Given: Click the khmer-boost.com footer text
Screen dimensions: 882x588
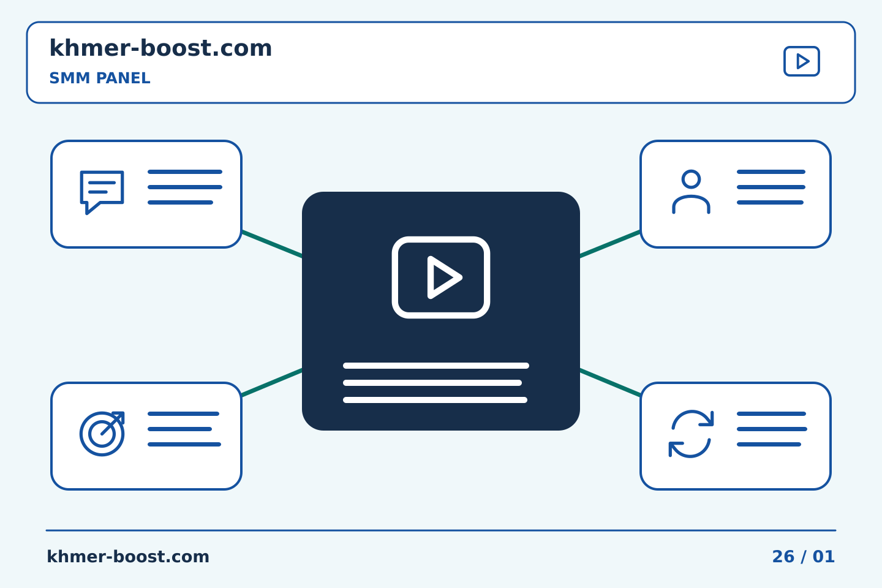Looking at the screenshot, I should tap(128, 556).
